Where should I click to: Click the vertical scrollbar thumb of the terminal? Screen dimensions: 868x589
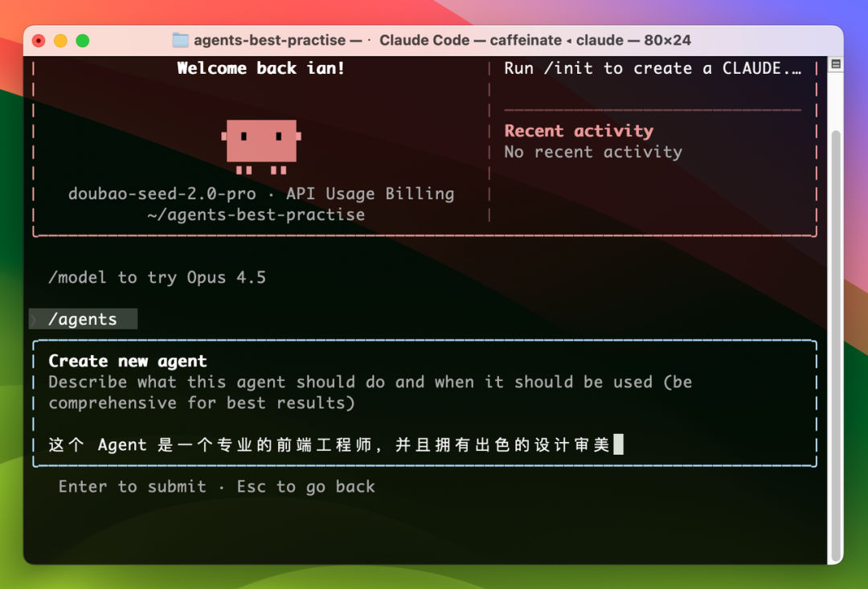pos(836,346)
